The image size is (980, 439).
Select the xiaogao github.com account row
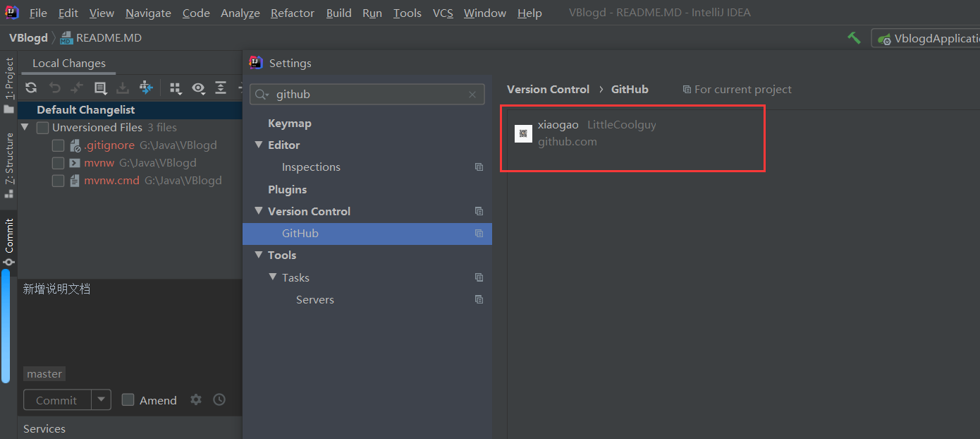coord(632,133)
